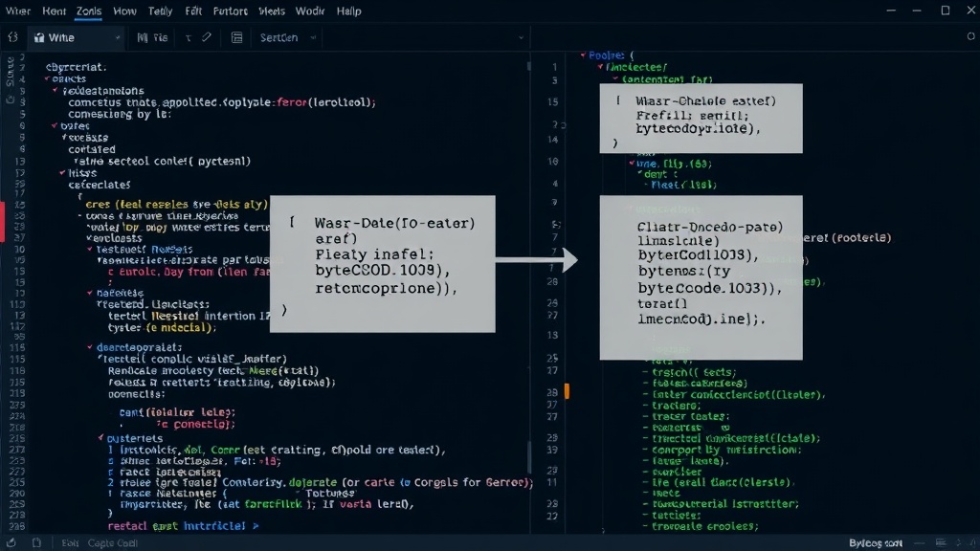980x551 pixels.
Task: Open the chevron dropdown at the toolbar's right end
Action: tap(521, 37)
